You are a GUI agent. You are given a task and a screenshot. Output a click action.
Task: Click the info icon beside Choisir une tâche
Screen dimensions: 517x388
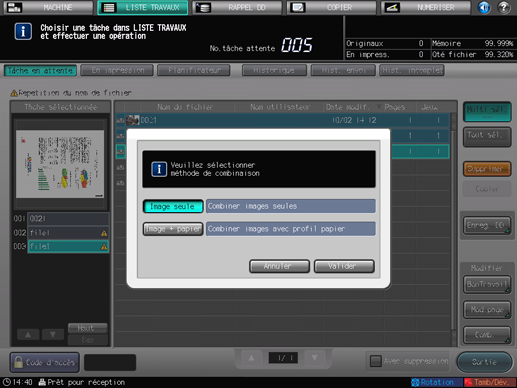pyautogui.click(x=23, y=31)
